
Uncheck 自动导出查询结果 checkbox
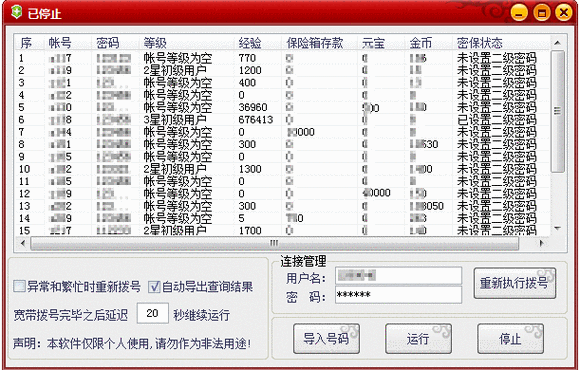[154, 287]
